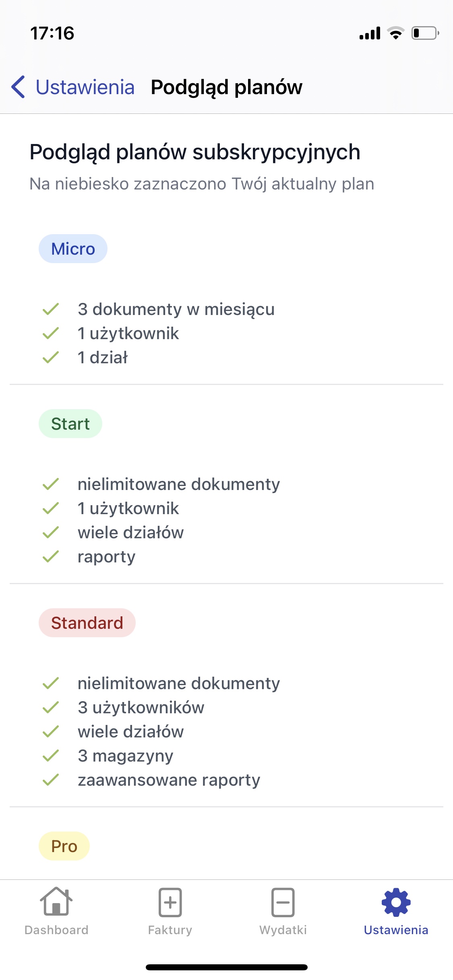
Task: Choose the Standard plan badge
Action: click(x=87, y=623)
